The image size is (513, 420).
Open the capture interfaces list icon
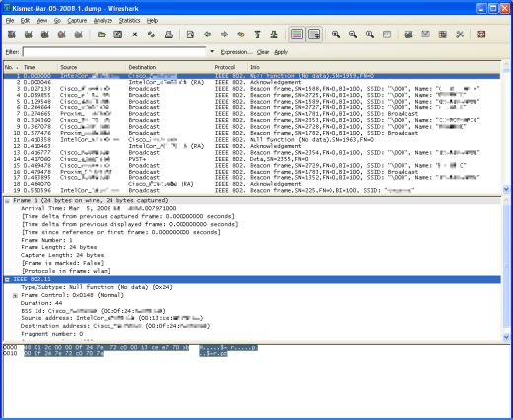(12, 35)
